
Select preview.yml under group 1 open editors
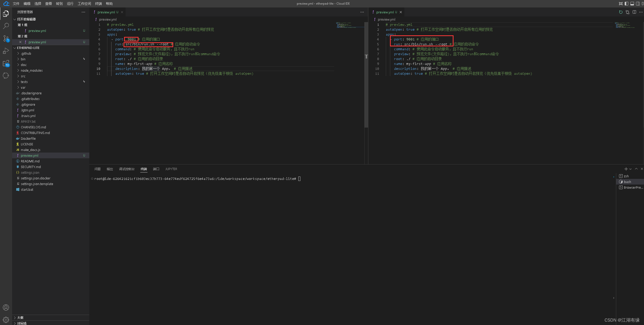coord(51,31)
